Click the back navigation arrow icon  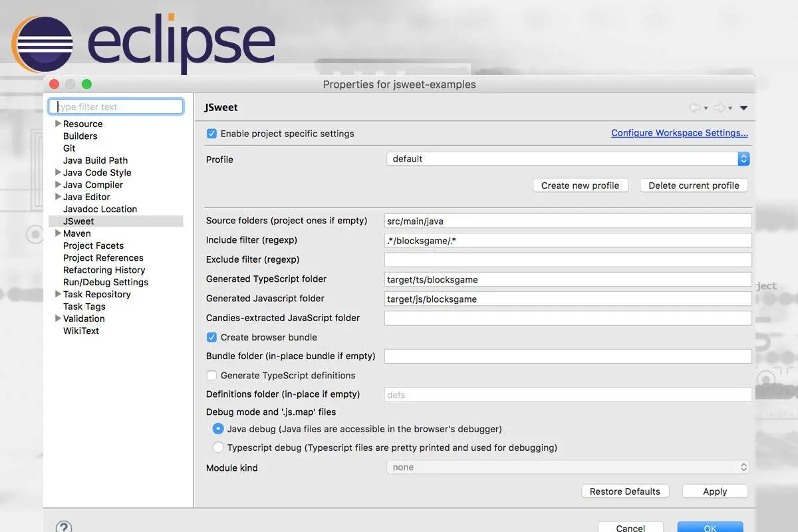[x=695, y=108]
